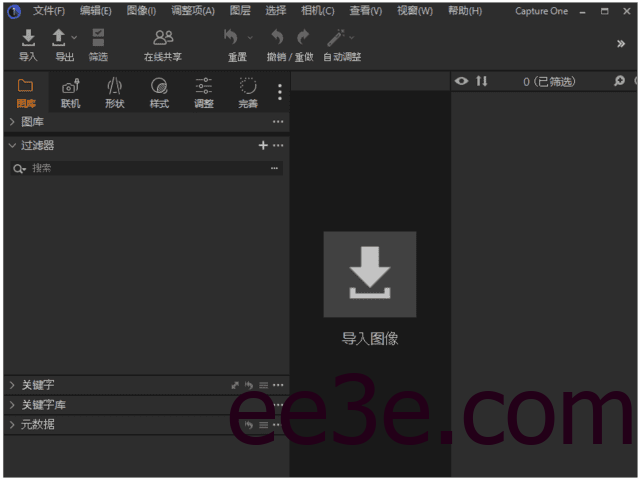640x480 pixels.
Task: Click the 导入 import toolbar icon
Action: click(28, 38)
